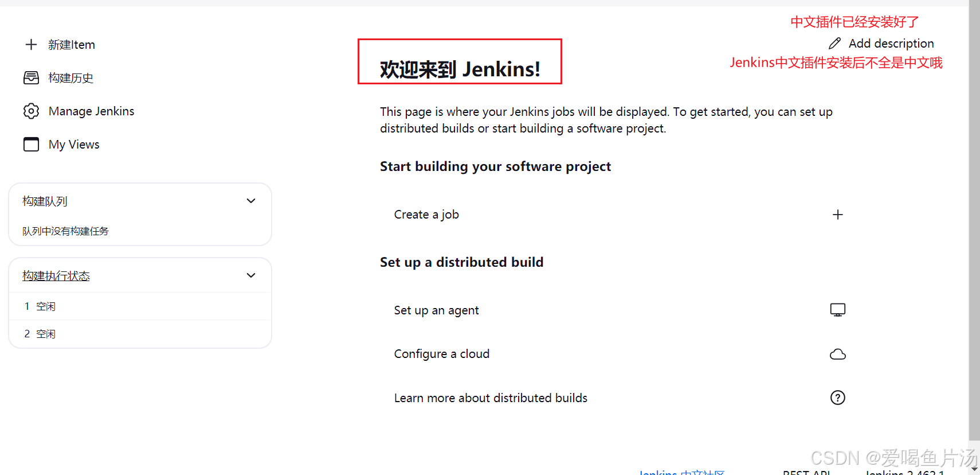The width and height of the screenshot is (980, 475).
Task: Click the Add description link
Action: [891, 44]
